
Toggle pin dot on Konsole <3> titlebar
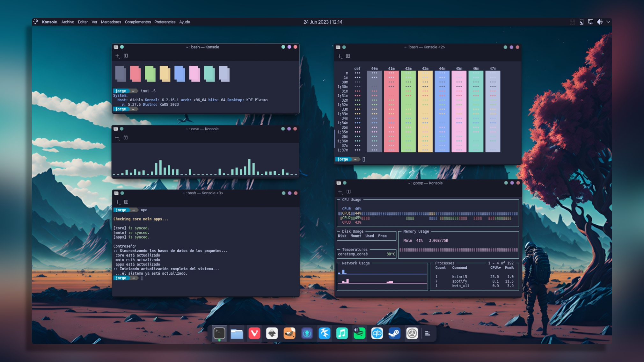pos(122,193)
